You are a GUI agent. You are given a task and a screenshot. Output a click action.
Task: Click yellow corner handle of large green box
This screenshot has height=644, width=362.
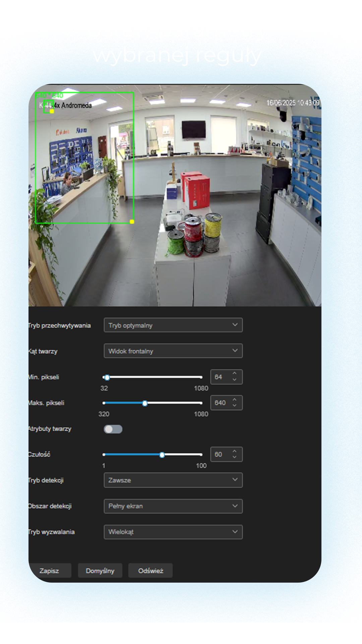pos(132,222)
